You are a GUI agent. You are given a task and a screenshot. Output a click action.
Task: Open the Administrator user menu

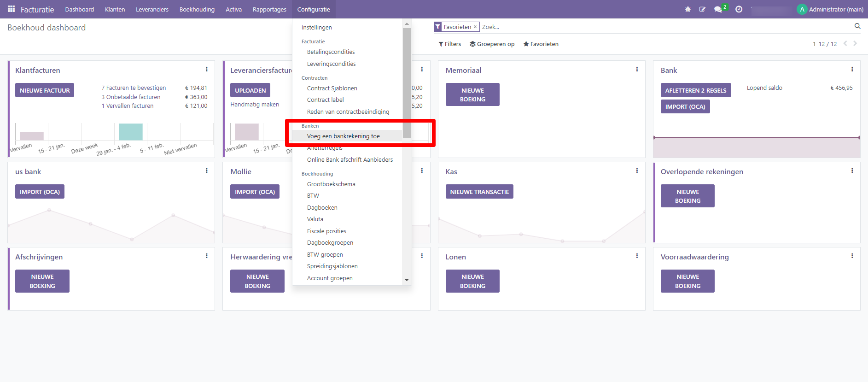pos(830,9)
